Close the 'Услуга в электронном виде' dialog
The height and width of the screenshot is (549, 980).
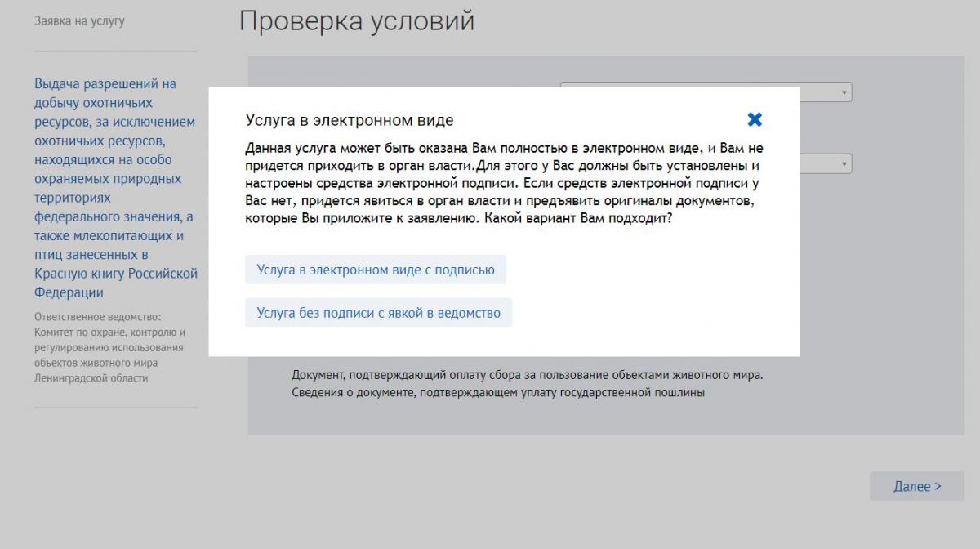pyautogui.click(x=755, y=120)
